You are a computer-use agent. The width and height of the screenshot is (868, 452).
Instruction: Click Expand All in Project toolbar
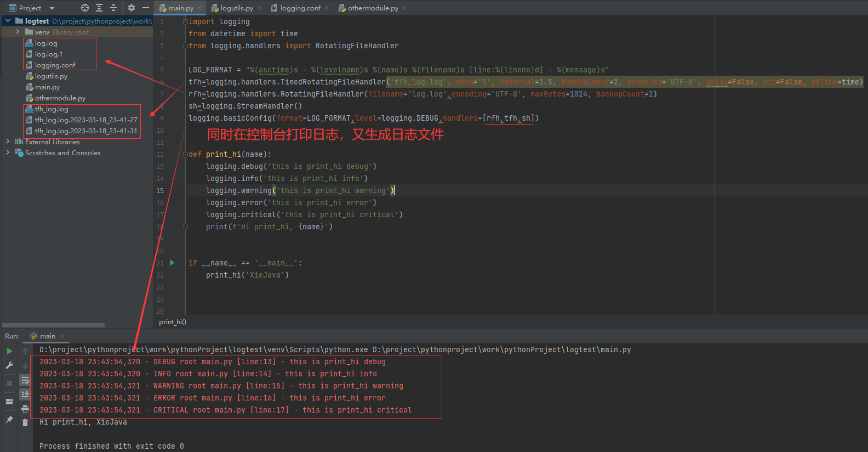(99, 8)
